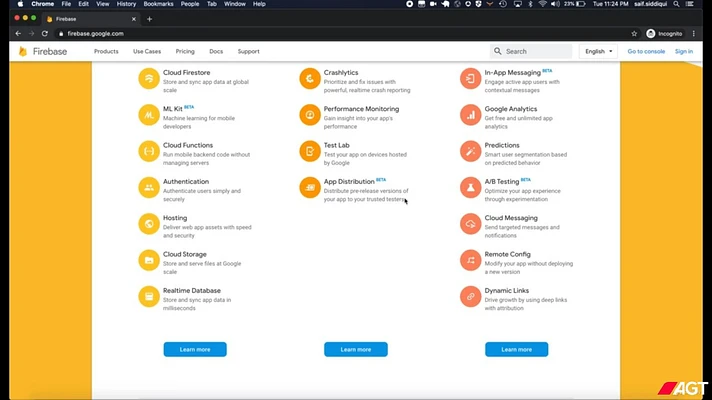Click the volume icon in menu bar
This screenshot has width=712, height=400.
pyautogui.click(x=555, y=4)
